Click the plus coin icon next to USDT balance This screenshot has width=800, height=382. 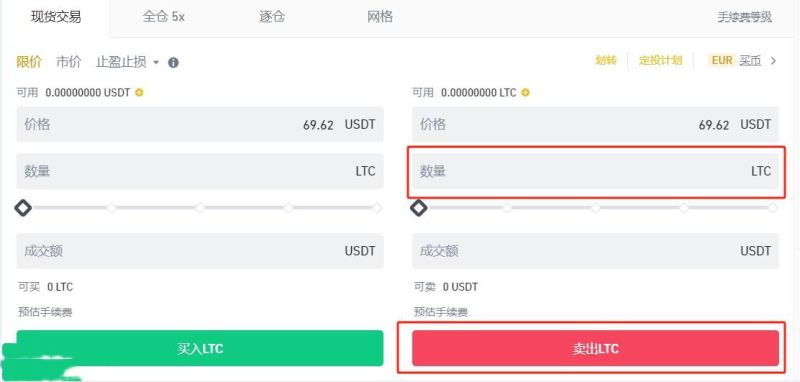139,93
